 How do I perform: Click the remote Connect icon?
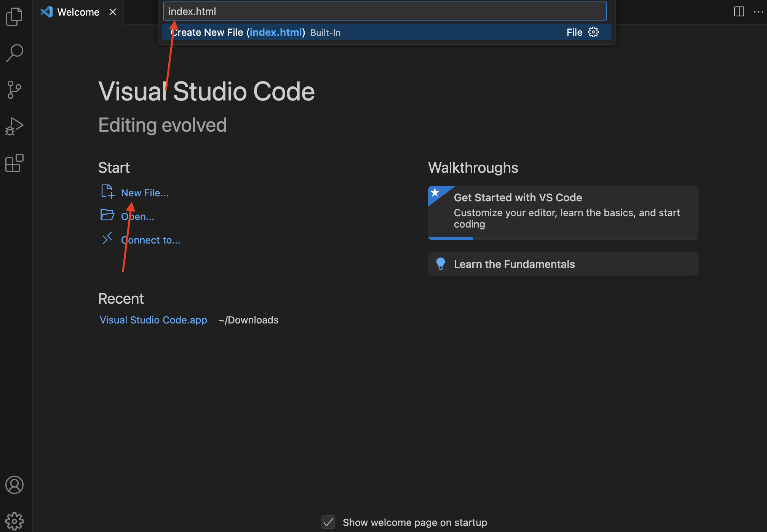tap(107, 239)
